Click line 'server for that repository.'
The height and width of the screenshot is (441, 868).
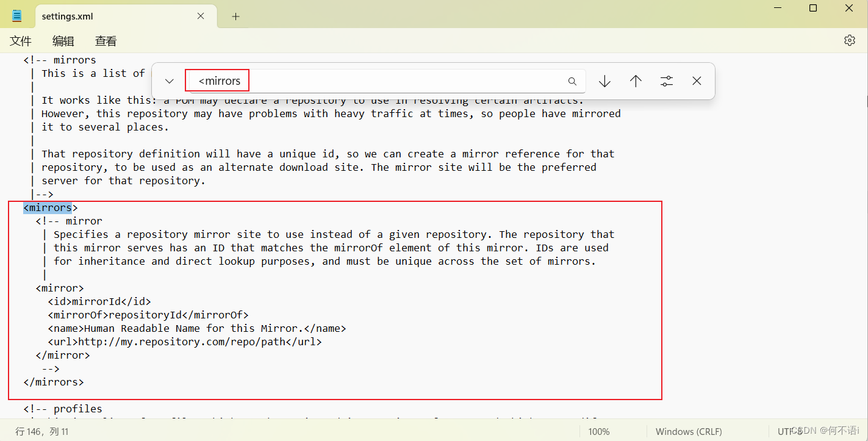124,181
